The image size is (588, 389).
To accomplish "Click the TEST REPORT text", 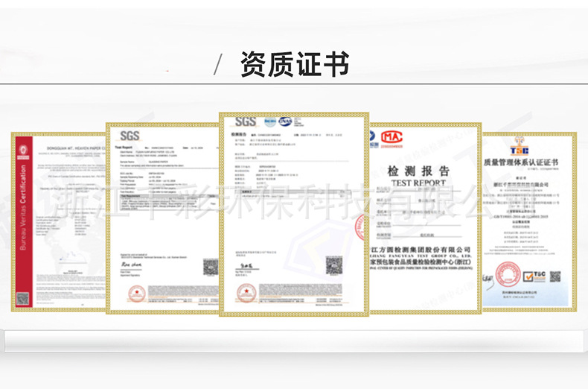I will tap(418, 183).
